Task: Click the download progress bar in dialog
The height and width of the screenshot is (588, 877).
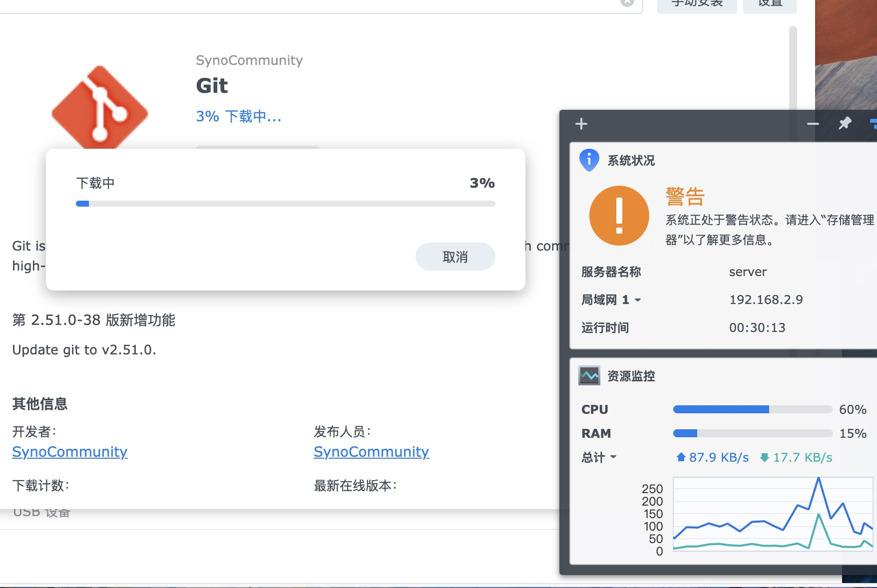Action: (x=285, y=204)
